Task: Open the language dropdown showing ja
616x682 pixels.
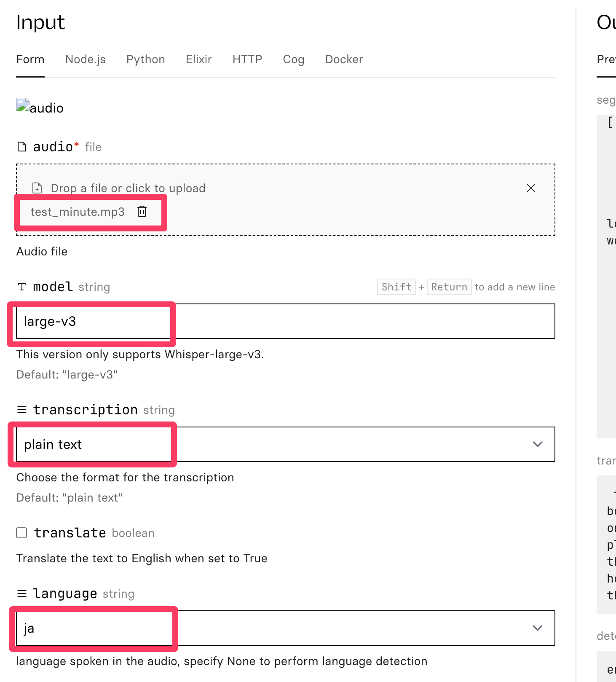Action: click(x=537, y=628)
